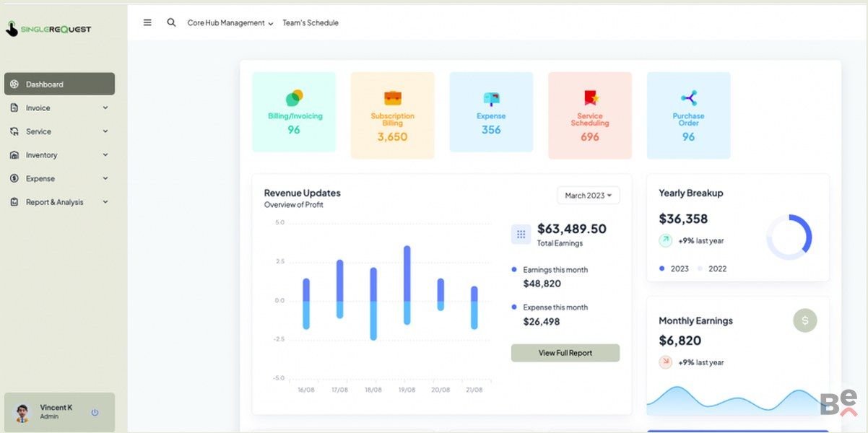Open the March 2023 dropdown
This screenshot has width=868, height=433.
pyautogui.click(x=588, y=196)
